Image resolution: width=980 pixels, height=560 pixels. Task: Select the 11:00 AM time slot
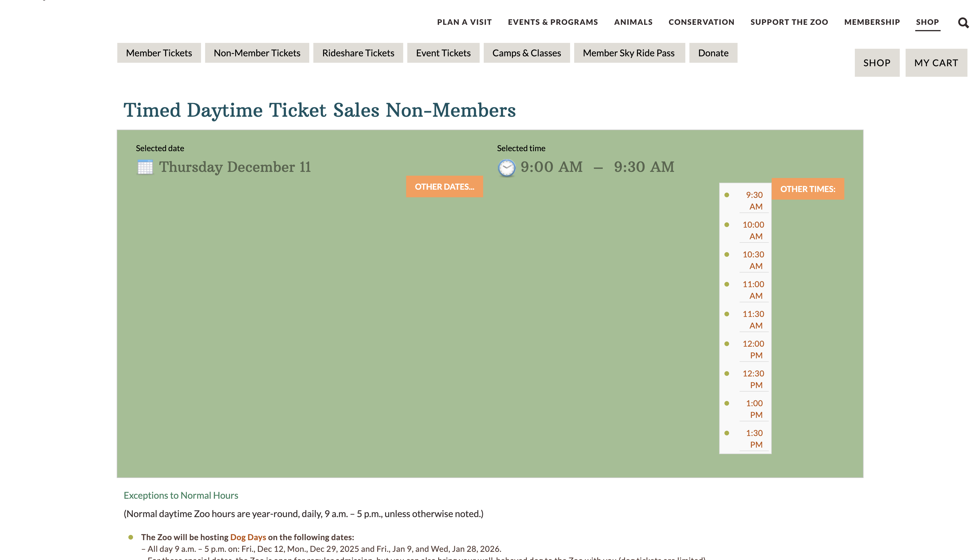point(754,290)
